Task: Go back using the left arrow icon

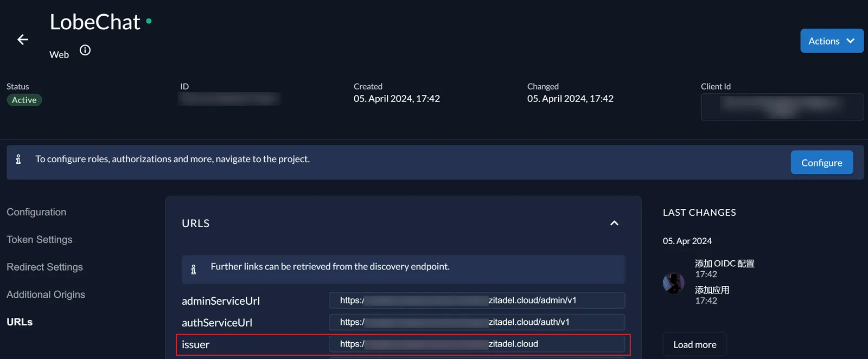Action: point(23,40)
